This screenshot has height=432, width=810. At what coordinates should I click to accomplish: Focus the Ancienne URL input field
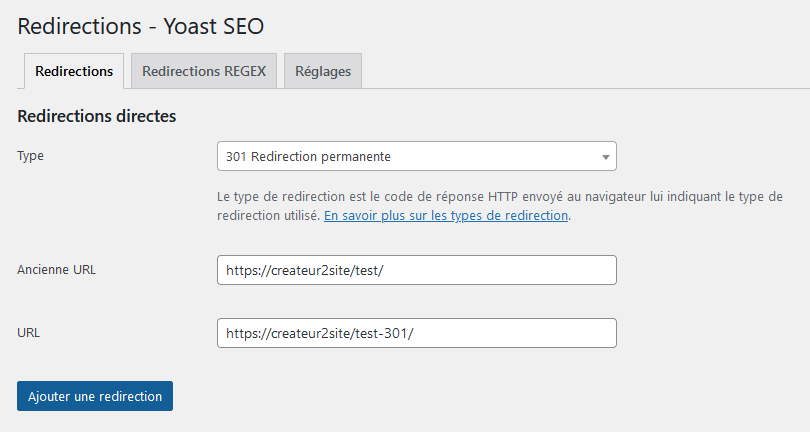[x=416, y=270]
